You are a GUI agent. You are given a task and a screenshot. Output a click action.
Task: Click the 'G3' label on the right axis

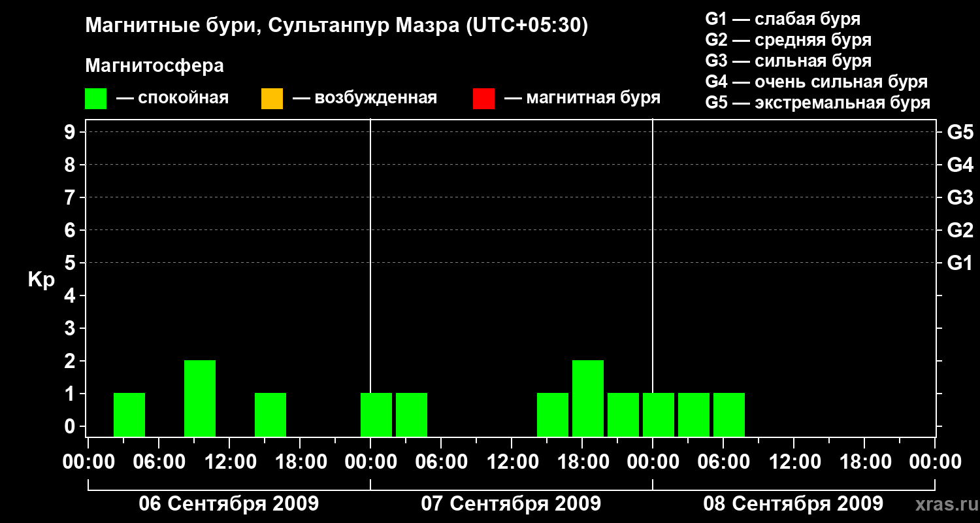[960, 197]
